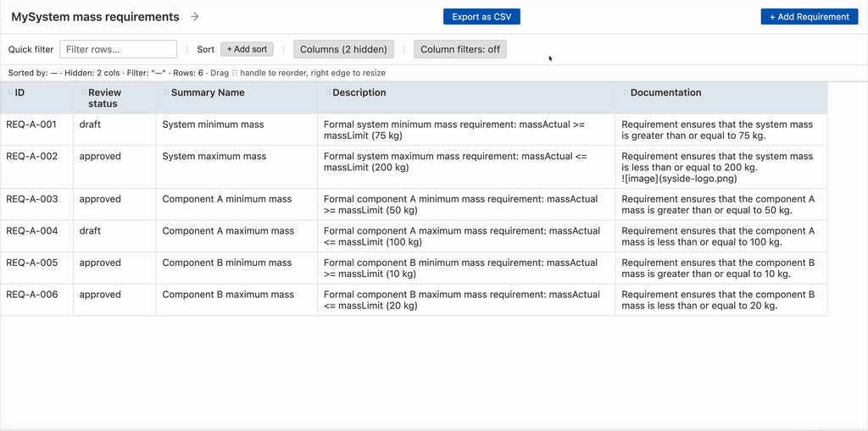Click the Review status column header
Viewport: 868px width, 431px height.
114,98
